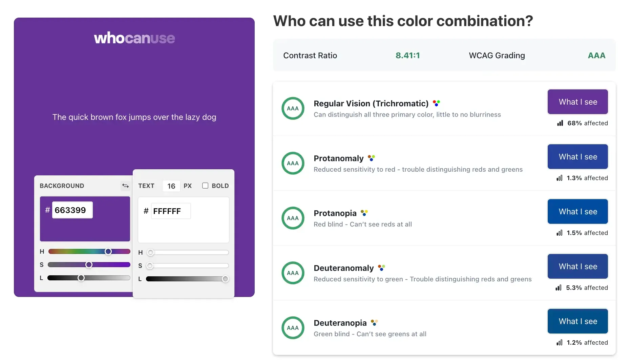The width and height of the screenshot is (631, 364).
Task: Click the Deuteranopia color dots icon
Action: tap(374, 323)
